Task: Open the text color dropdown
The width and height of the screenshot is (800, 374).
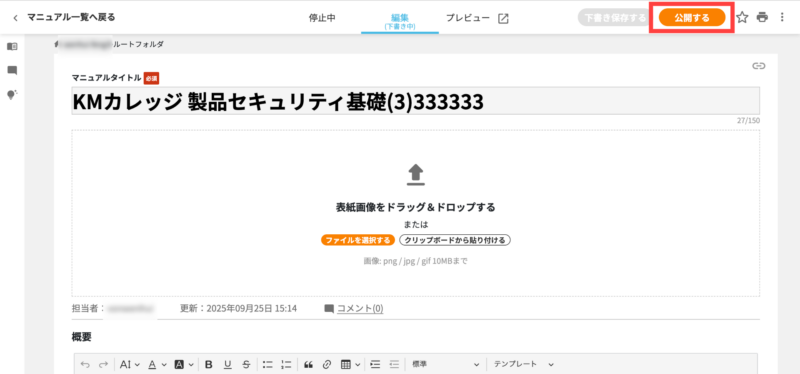Action: coord(157,364)
